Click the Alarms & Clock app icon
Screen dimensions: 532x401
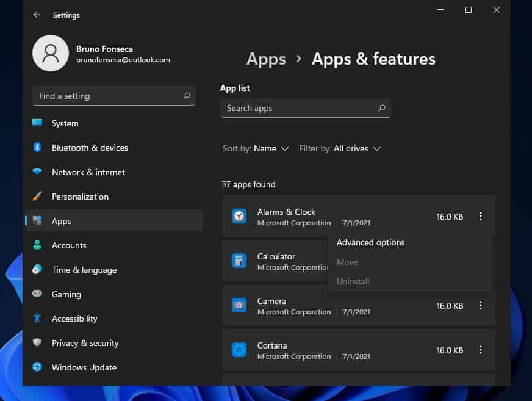(x=239, y=216)
